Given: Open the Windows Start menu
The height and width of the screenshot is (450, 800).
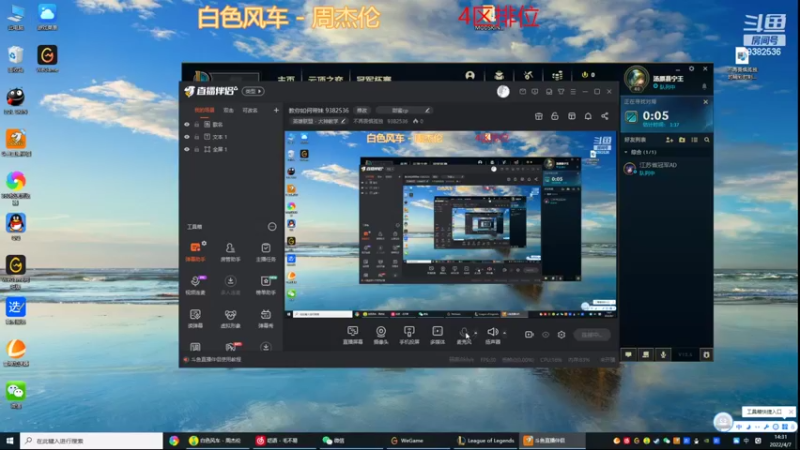Looking at the screenshot, I should [10, 440].
